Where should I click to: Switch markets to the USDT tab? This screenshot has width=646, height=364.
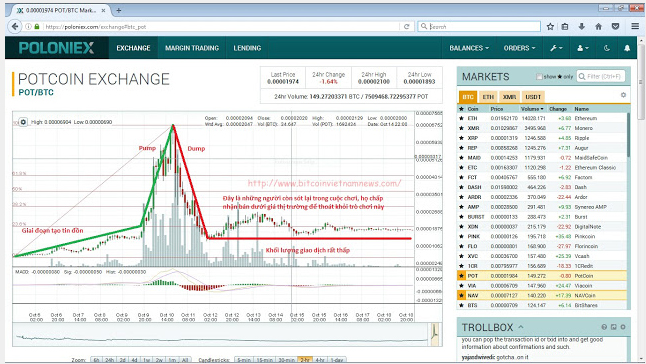(x=533, y=97)
